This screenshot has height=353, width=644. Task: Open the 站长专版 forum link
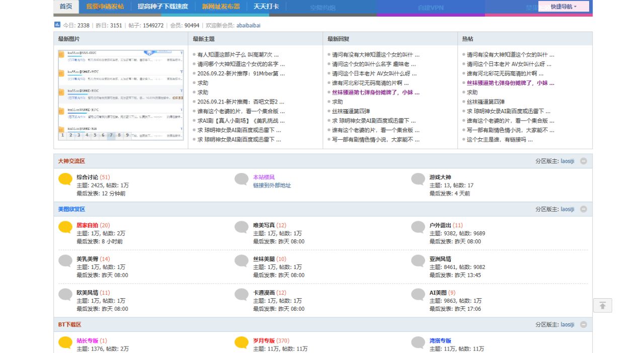pos(88,341)
